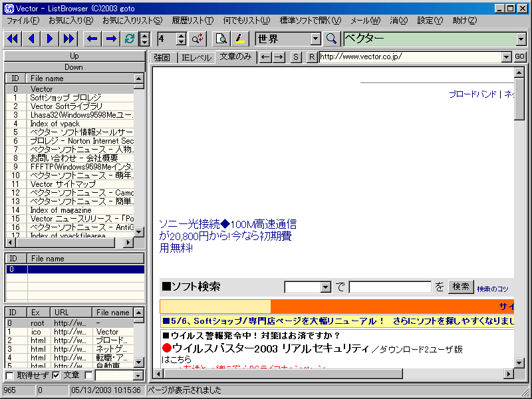
Task: Open the ソニー光接続 advertisement link
Action: pyautogui.click(x=227, y=236)
